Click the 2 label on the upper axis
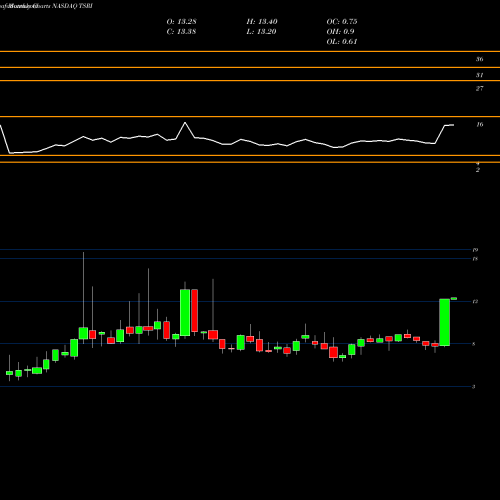Viewport: 500px width, 500px height. pyautogui.click(x=478, y=170)
